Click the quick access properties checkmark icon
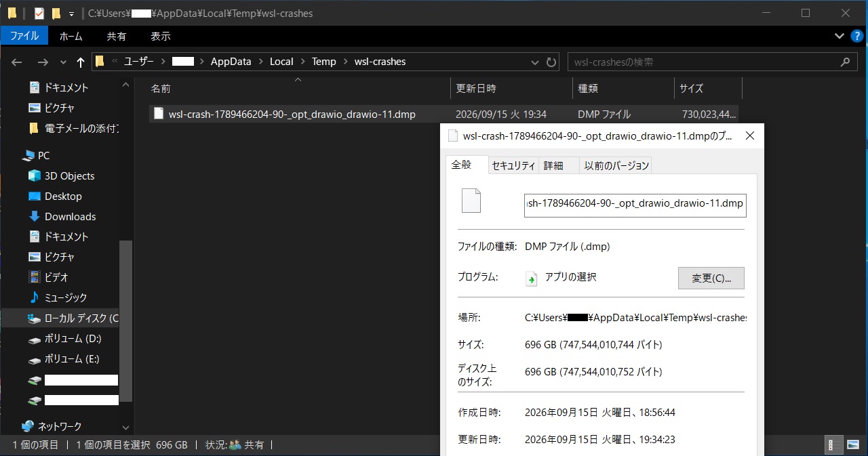The image size is (868, 456). click(x=39, y=13)
